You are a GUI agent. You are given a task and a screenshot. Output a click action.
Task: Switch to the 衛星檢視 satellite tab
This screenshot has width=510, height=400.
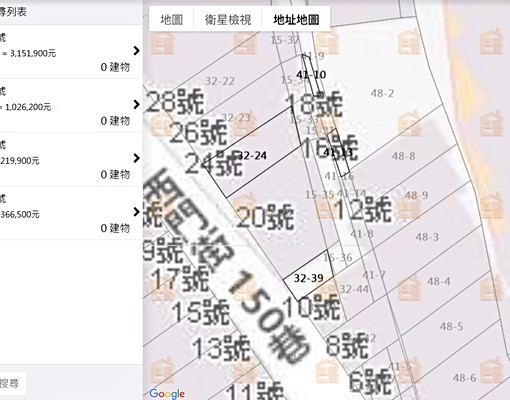coord(228,20)
